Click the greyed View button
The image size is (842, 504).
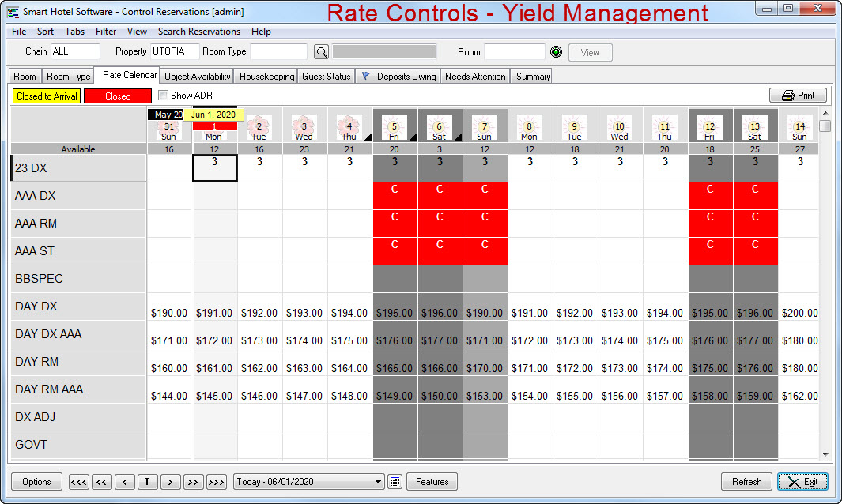point(590,53)
